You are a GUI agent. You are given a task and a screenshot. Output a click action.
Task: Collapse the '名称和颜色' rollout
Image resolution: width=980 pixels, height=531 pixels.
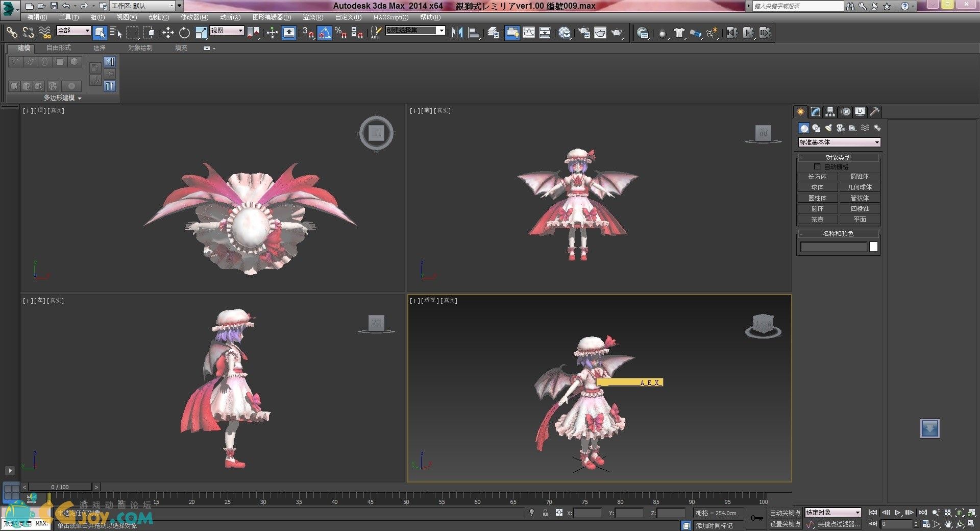click(x=839, y=233)
